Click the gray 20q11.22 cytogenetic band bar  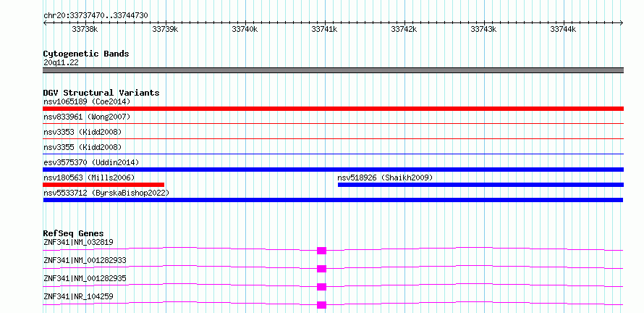tap(333, 70)
